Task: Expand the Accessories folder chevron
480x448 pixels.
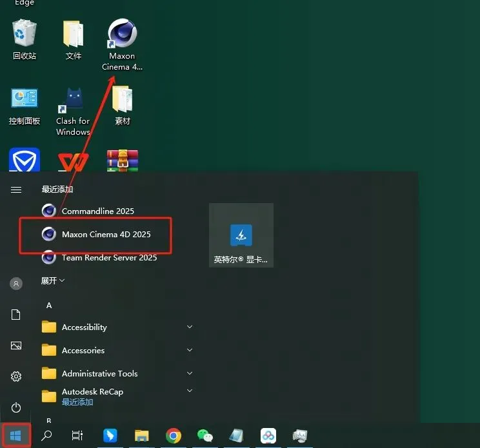Action: pyautogui.click(x=190, y=350)
